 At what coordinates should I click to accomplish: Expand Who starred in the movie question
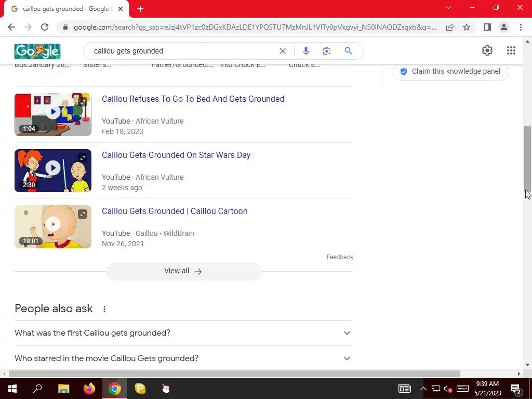click(183, 358)
